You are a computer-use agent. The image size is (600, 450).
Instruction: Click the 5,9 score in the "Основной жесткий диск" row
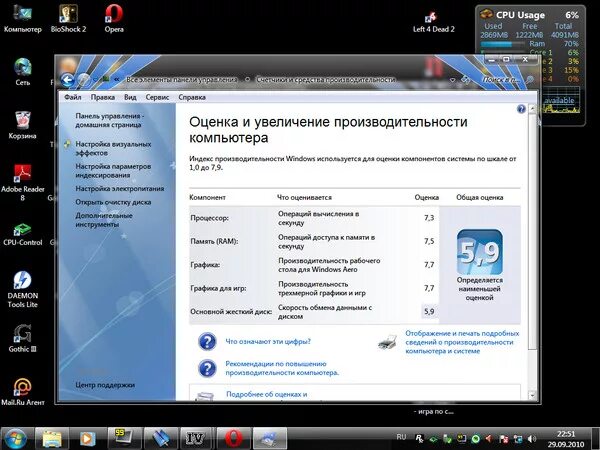coord(429,311)
